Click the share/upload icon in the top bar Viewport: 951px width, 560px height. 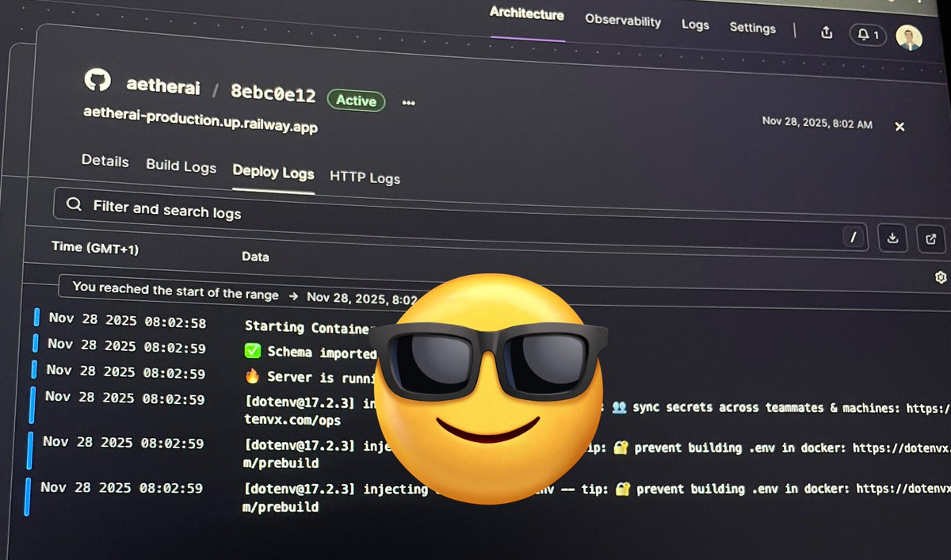827,32
